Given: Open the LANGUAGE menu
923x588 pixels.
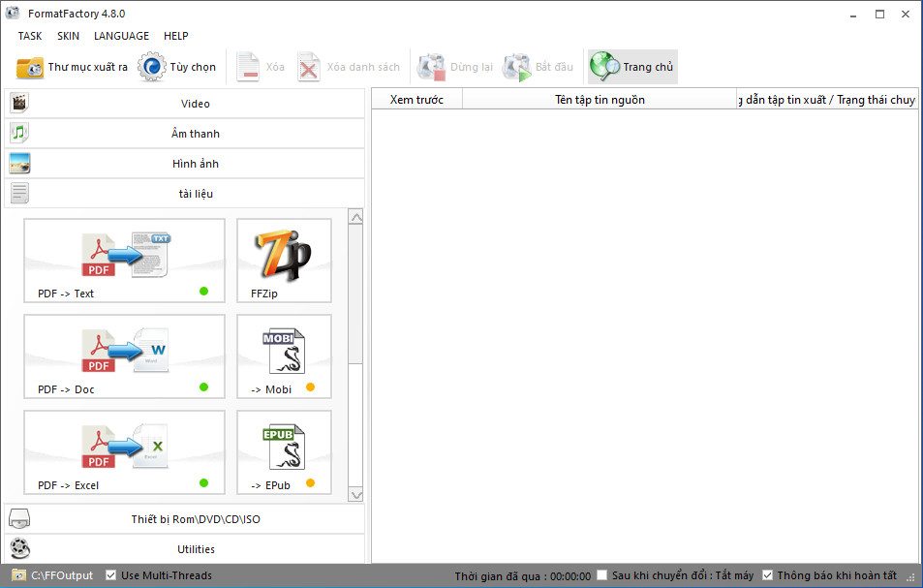Looking at the screenshot, I should coord(121,36).
